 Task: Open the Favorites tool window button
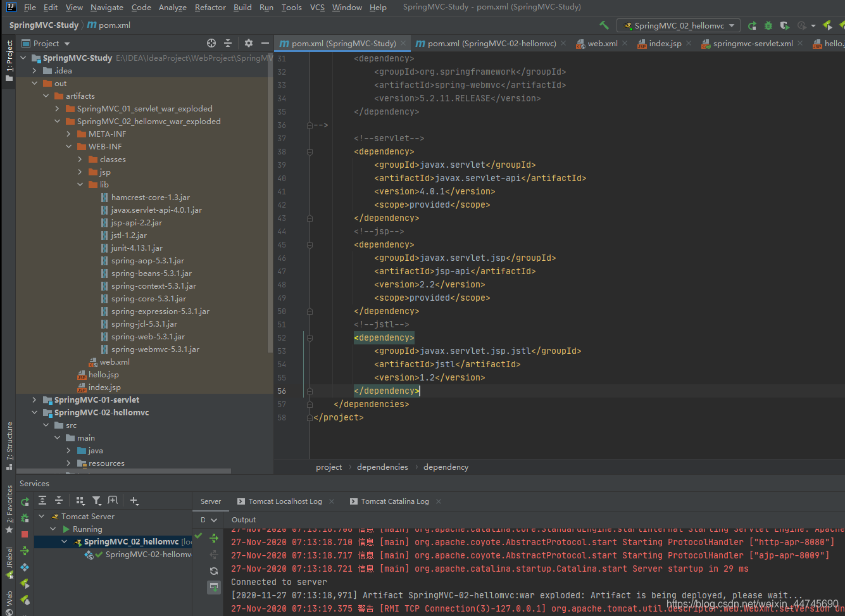tap(9, 508)
